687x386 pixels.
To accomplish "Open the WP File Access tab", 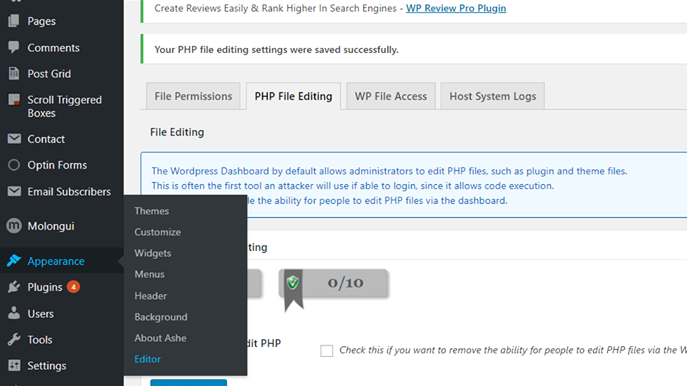I will point(391,96).
